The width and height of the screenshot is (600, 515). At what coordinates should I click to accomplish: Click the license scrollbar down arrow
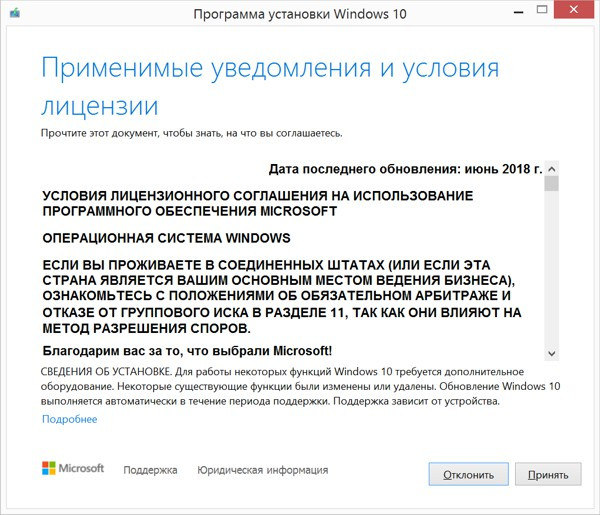point(551,353)
